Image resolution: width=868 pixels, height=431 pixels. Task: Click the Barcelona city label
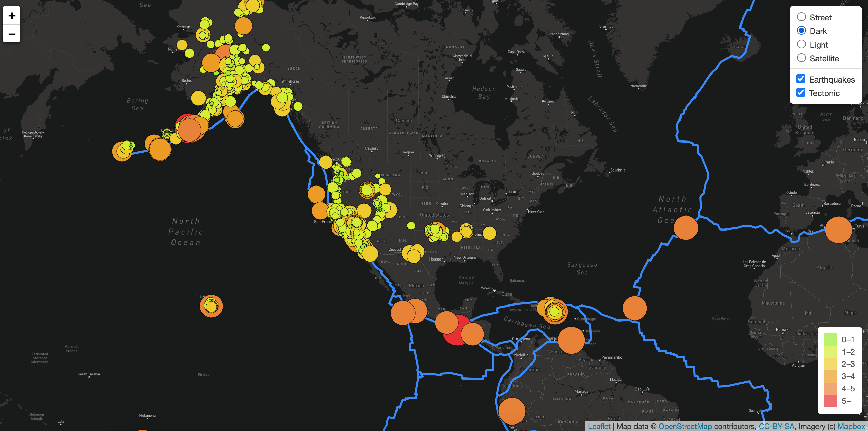(832, 204)
